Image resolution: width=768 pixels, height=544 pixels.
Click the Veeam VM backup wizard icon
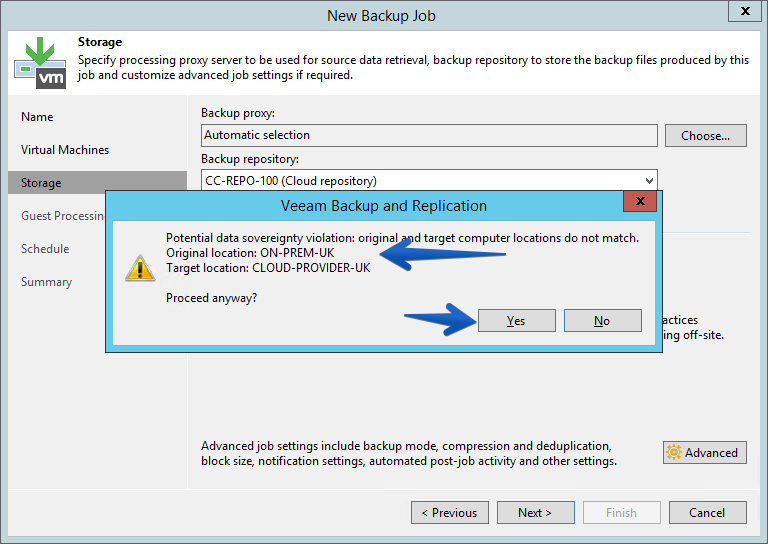pos(40,63)
